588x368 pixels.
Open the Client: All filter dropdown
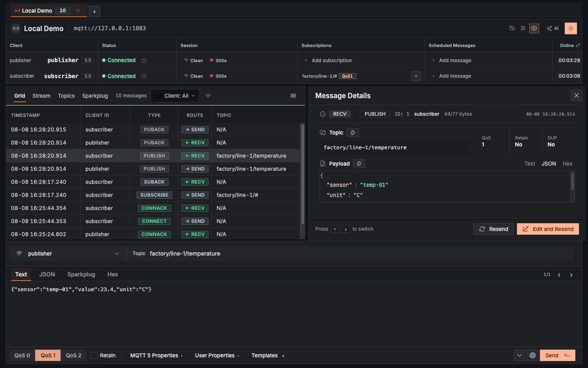(175, 96)
